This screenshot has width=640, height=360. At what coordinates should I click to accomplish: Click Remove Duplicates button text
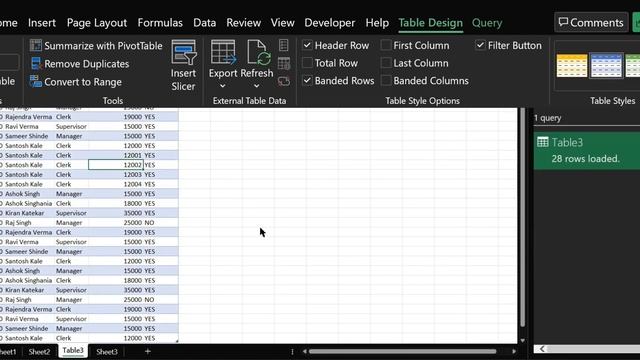pos(87,64)
